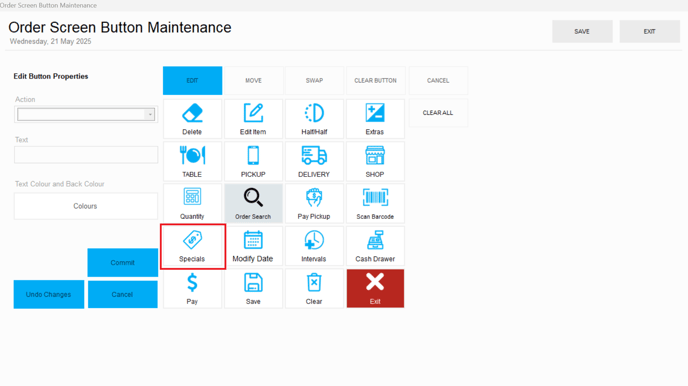
Task: Switch to MOVE mode
Action: (x=253, y=81)
